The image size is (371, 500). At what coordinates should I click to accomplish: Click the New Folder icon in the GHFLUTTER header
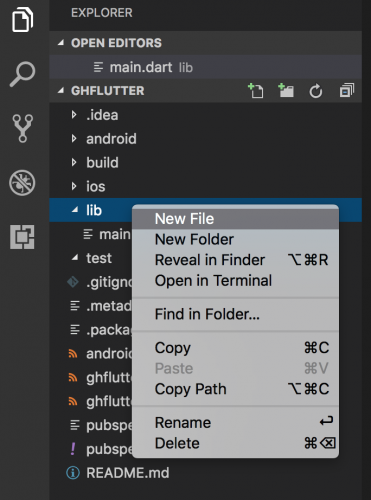(286, 91)
